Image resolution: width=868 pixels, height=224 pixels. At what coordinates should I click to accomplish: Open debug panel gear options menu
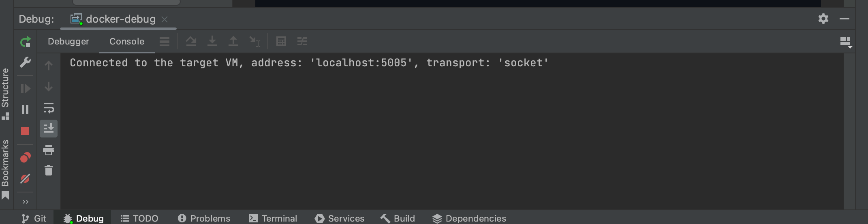coord(823,19)
